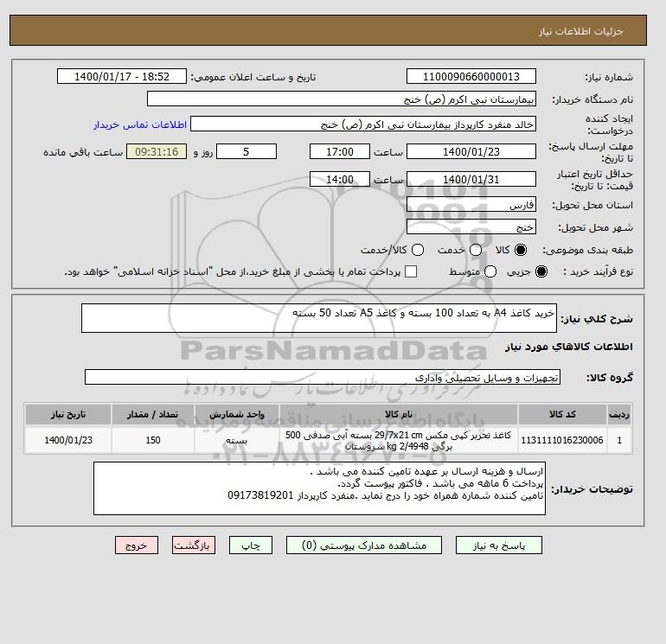Click the خروج exit button
Viewport: 666px width, 644px height.
coord(137,545)
